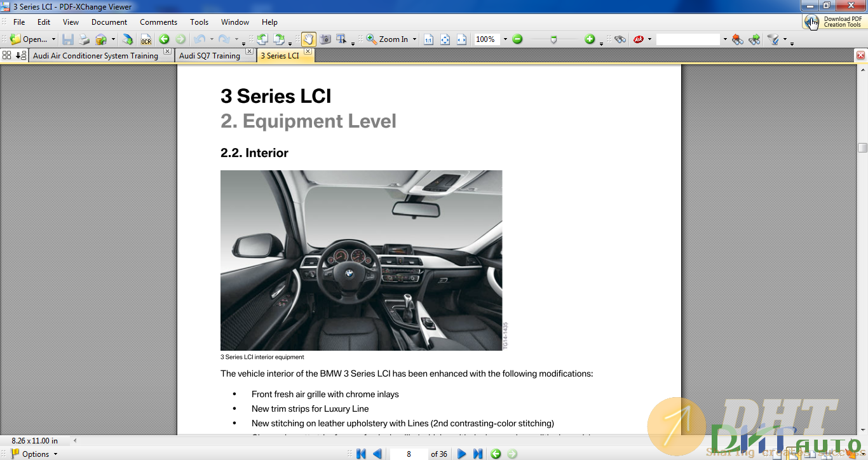Screen dimensions: 868x460
Task: Open the Tools menu
Action: click(x=199, y=22)
